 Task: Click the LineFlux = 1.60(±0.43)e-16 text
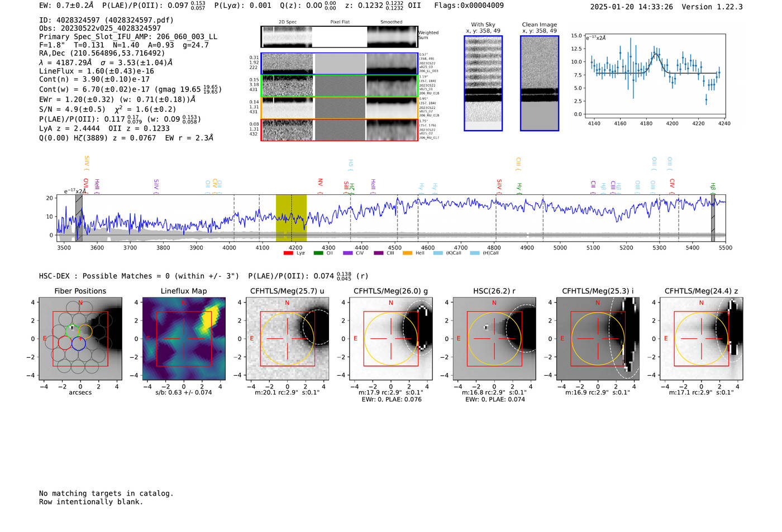[96, 71]
